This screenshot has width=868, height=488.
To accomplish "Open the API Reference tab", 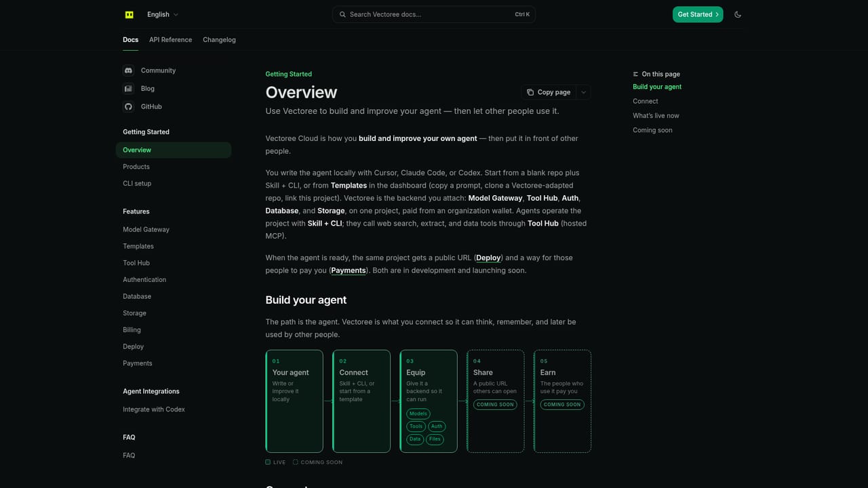I will 170,40.
